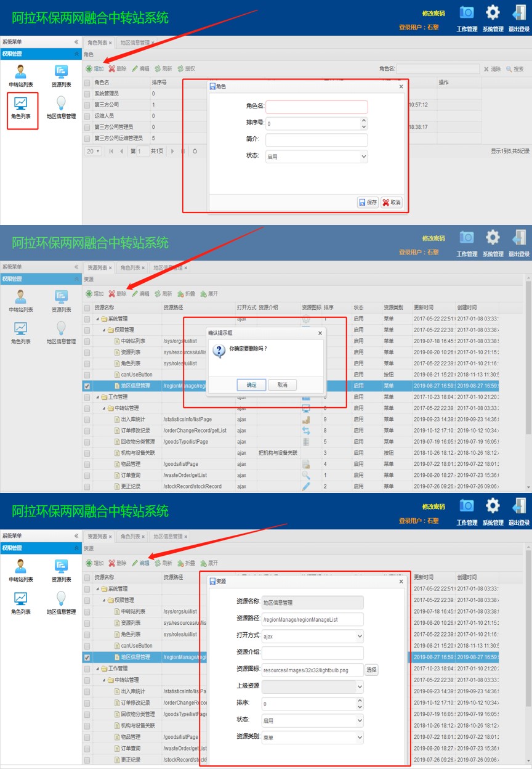The width and height of the screenshot is (532, 769).
Task: Click 折叠 in toolbar behind the 确认提示框 dialog
Action: [x=186, y=294]
